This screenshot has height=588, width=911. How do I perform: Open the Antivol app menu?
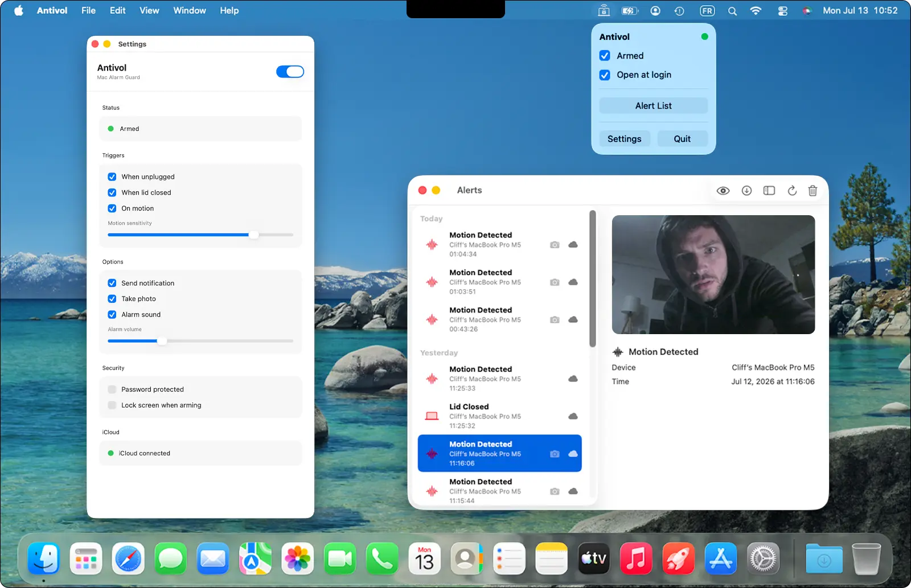tap(52, 11)
